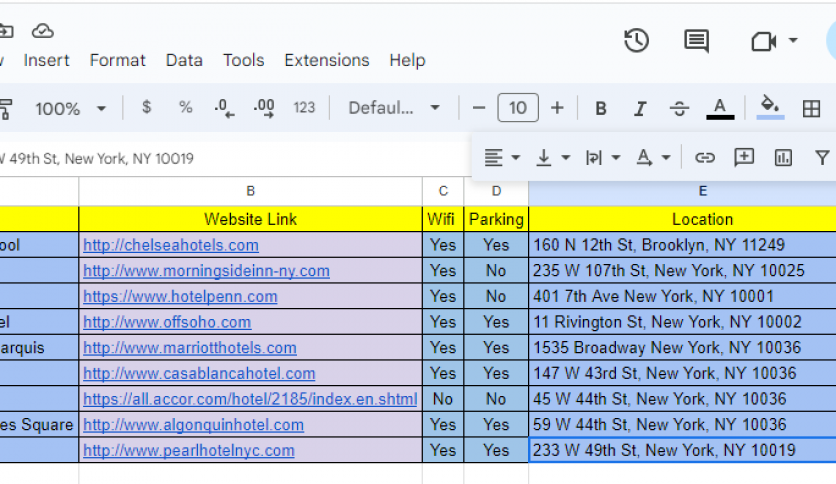Toggle bold formatting
The image size is (836, 484).
tap(600, 109)
